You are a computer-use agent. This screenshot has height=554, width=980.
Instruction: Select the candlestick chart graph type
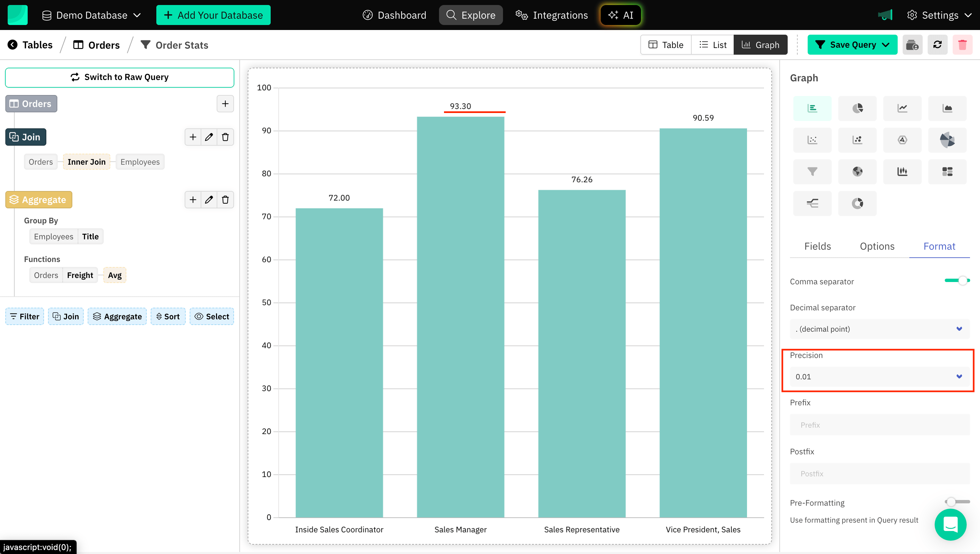[x=902, y=172]
